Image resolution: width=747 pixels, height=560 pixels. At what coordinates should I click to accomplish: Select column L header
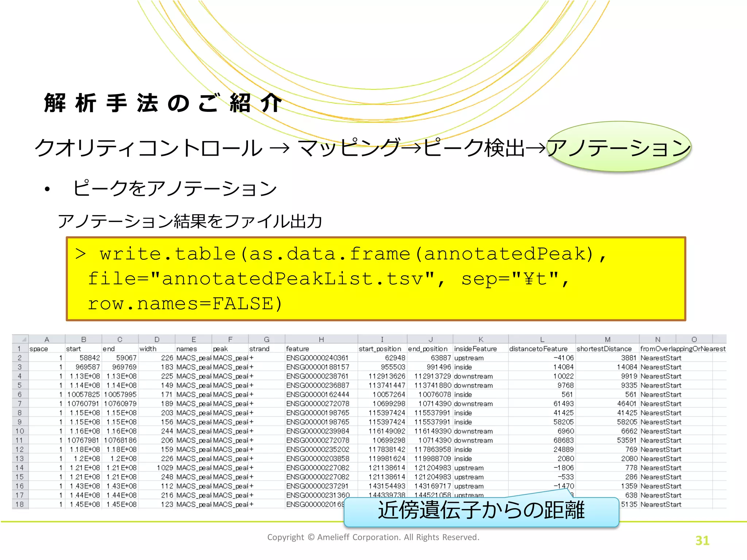[542, 339]
